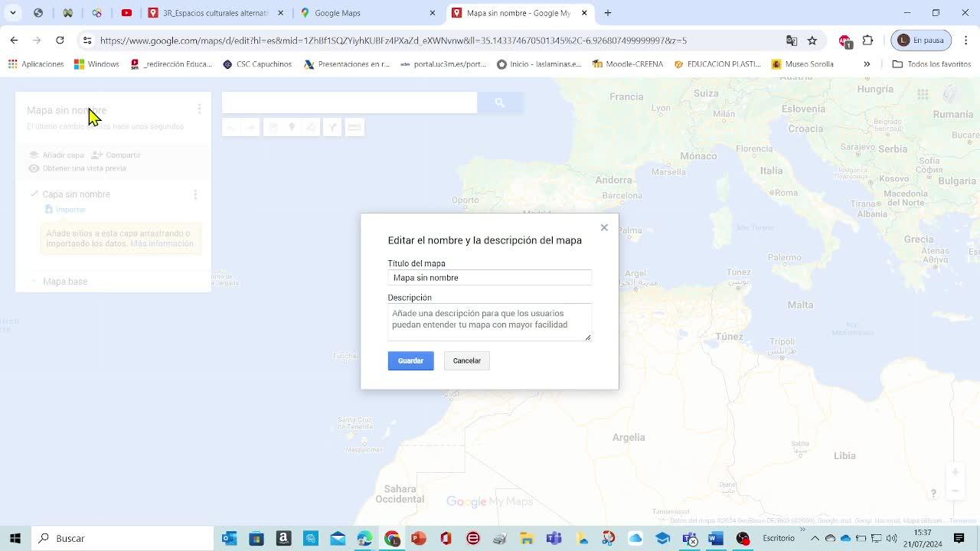The width and height of the screenshot is (980, 551).
Task: Select the draw line tool
Action: 312,128
